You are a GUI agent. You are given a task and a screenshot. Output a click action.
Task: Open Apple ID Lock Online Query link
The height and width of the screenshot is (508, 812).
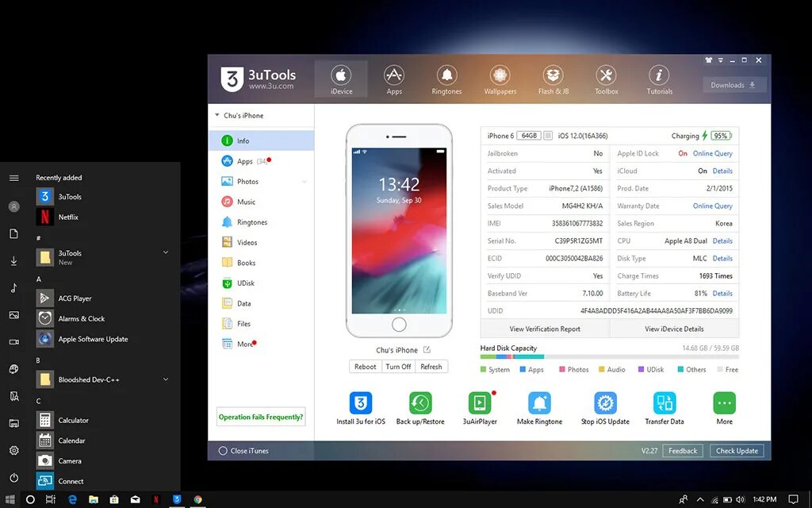[713, 153]
